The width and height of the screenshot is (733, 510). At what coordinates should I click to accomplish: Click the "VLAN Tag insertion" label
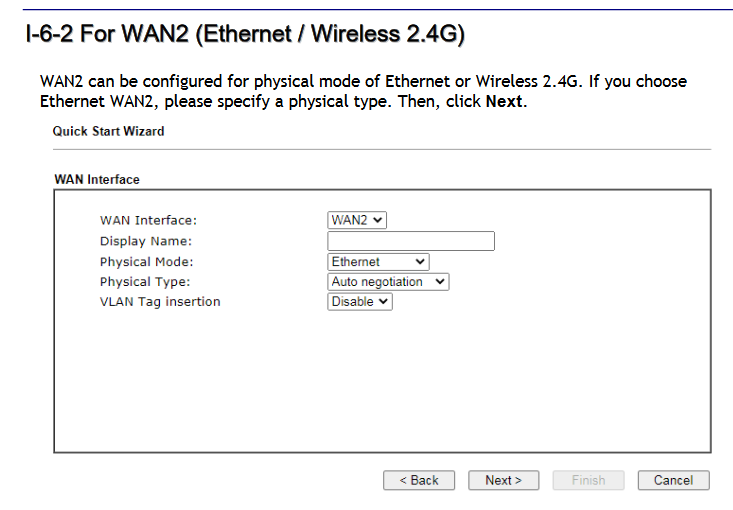tap(160, 302)
